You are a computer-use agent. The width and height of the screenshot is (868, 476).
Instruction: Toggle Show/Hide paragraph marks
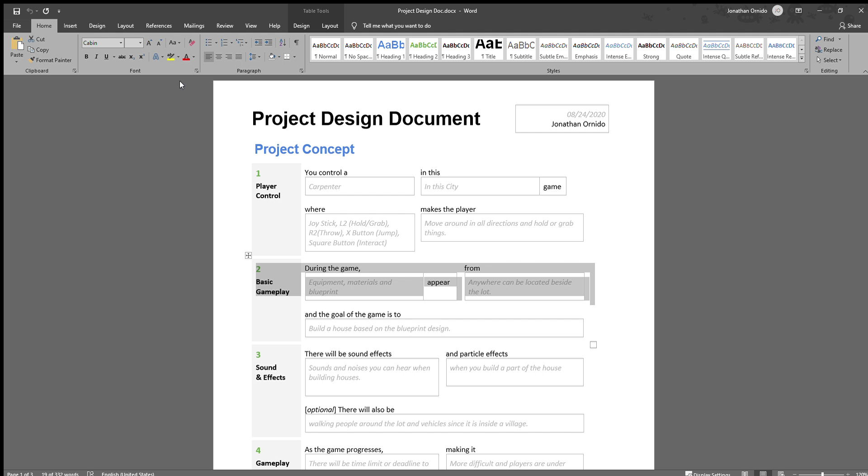pyautogui.click(x=297, y=43)
